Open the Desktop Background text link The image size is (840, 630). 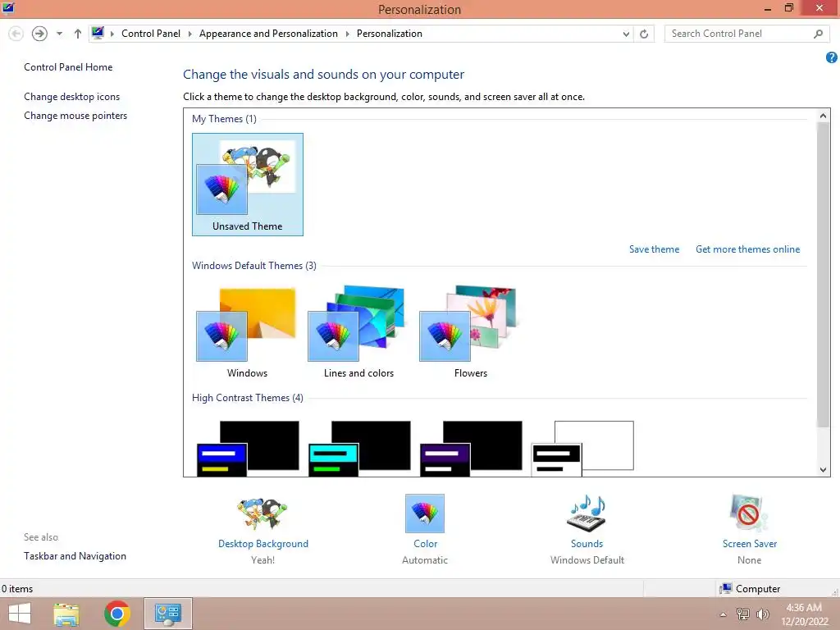[263, 543]
